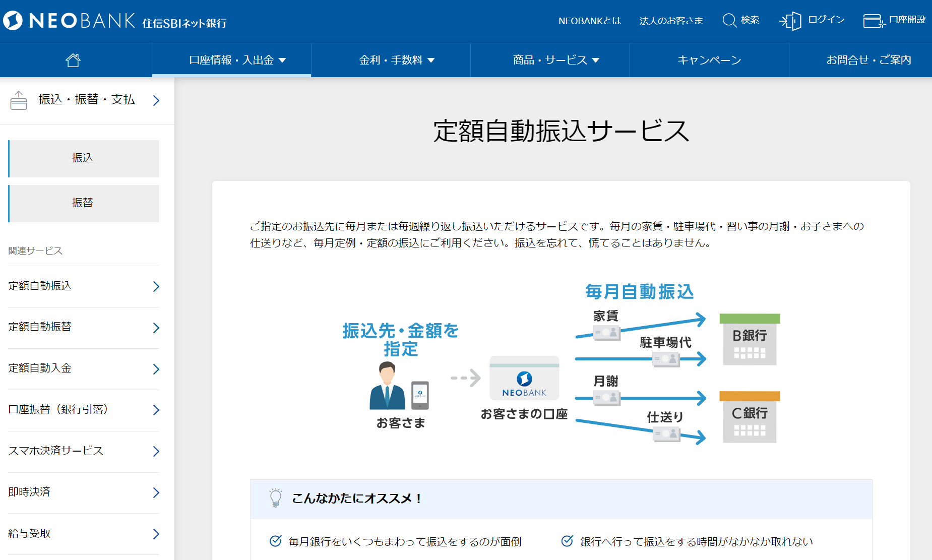This screenshot has height=560, width=932.
Task: Click the 振替 button in sidebar
Action: [84, 203]
